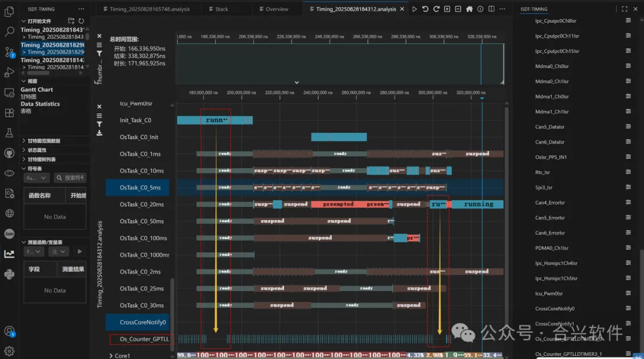Select the OsTask_C0_20ms row label
644x359 pixels.
coord(142,204)
